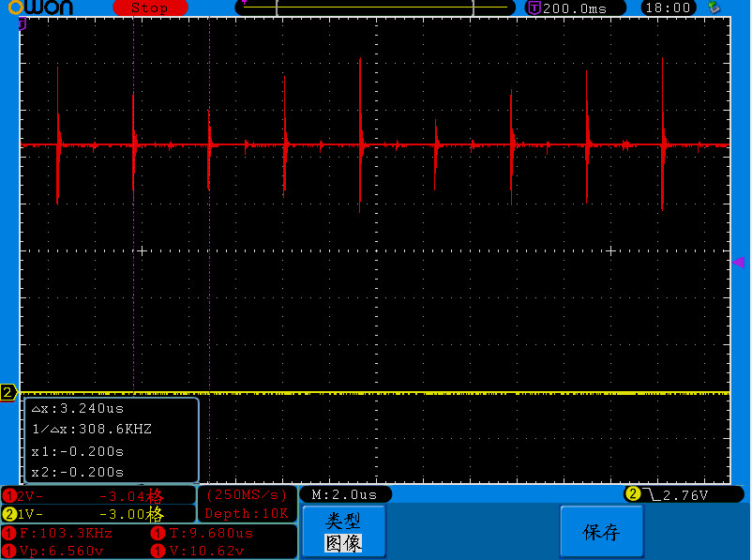Click the purple T icon next to 200.0ms
Image resolution: width=752 pixels, height=560 pixels.
(x=534, y=8)
